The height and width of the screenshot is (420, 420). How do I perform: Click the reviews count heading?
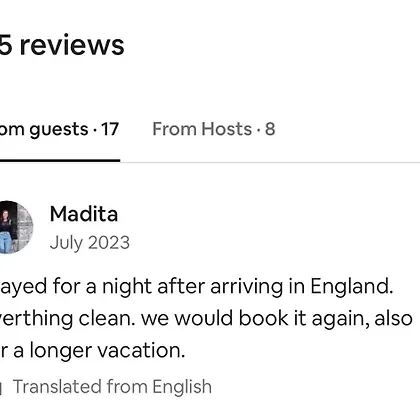pos(62,45)
